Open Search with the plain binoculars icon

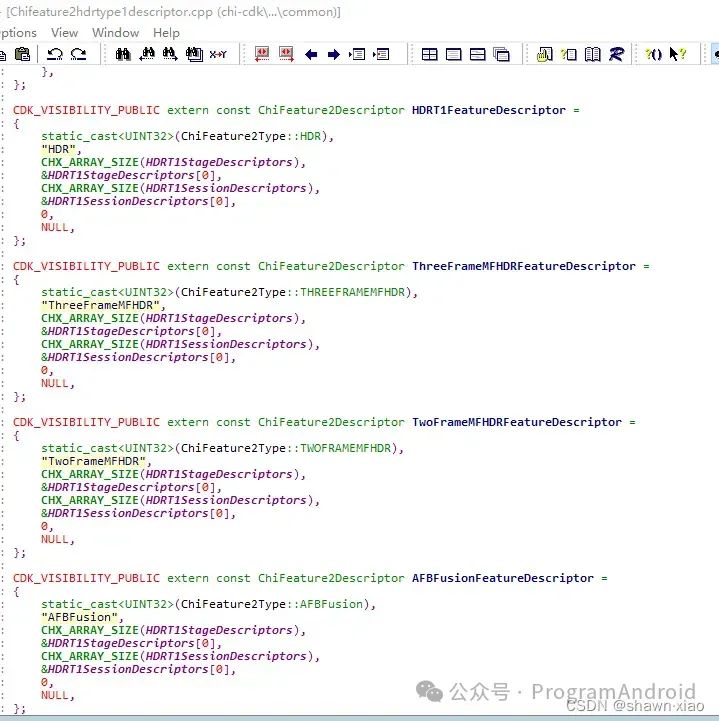pos(123,54)
